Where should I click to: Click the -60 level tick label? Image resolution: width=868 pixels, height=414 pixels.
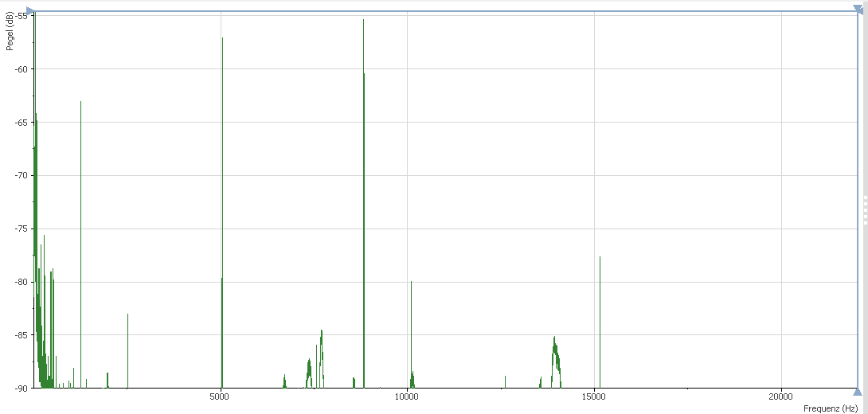point(22,69)
